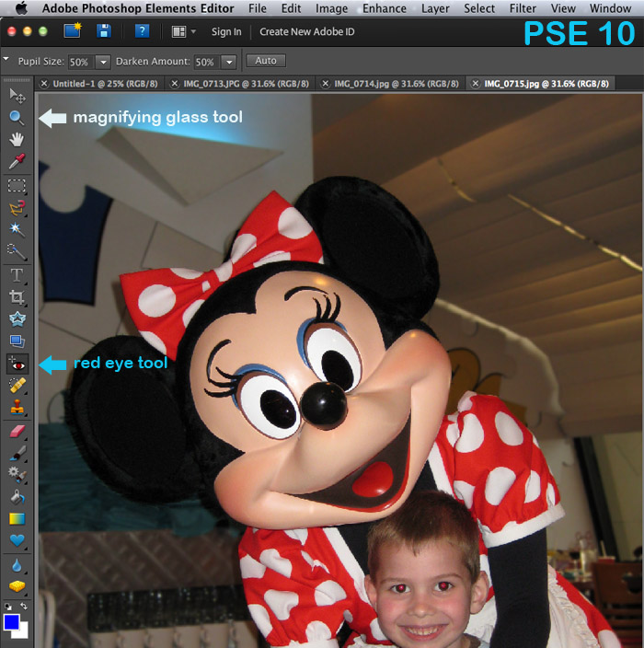The width and height of the screenshot is (644, 648).
Task: Pick the Eyedropper tool
Action: coord(17,161)
